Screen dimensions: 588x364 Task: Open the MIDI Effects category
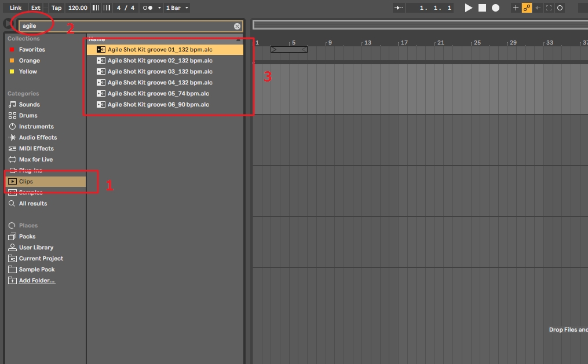click(36, 148)
